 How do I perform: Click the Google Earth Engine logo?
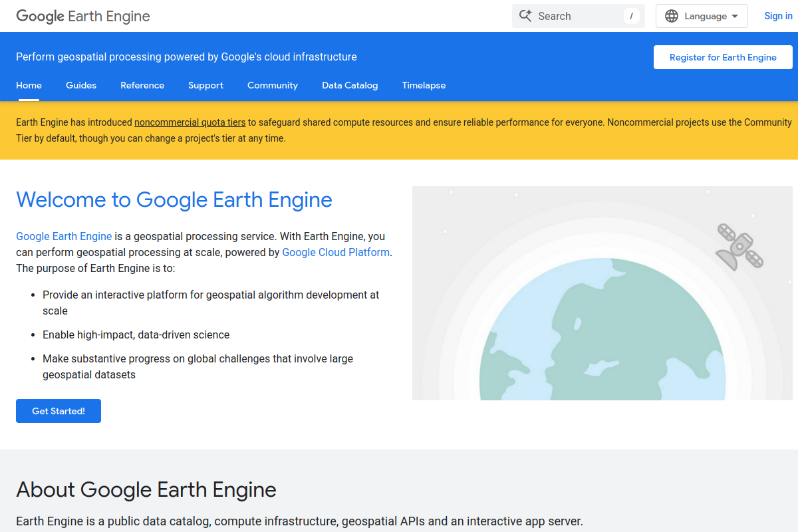coord(83,16)
